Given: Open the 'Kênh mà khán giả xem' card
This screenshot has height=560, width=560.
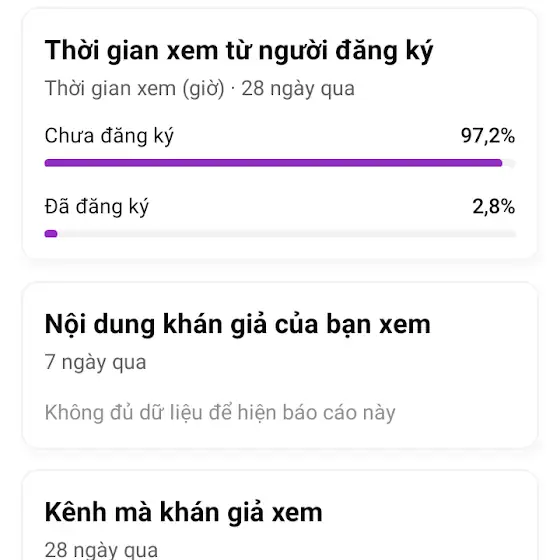Looking at the screenshot, I should click(280, 515).
